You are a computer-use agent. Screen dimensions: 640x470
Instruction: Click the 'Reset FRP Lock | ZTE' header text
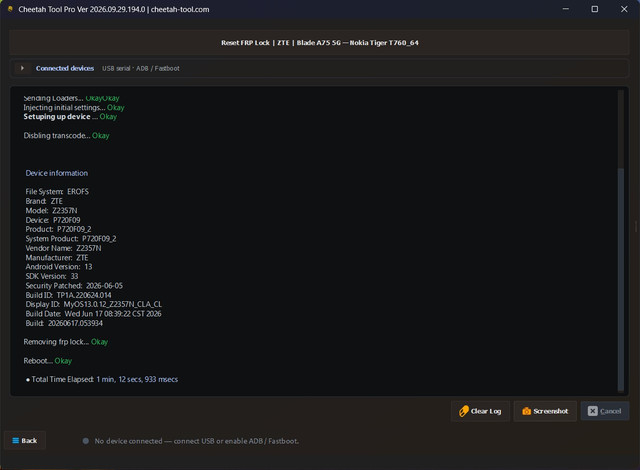click(x=320, y=42)
